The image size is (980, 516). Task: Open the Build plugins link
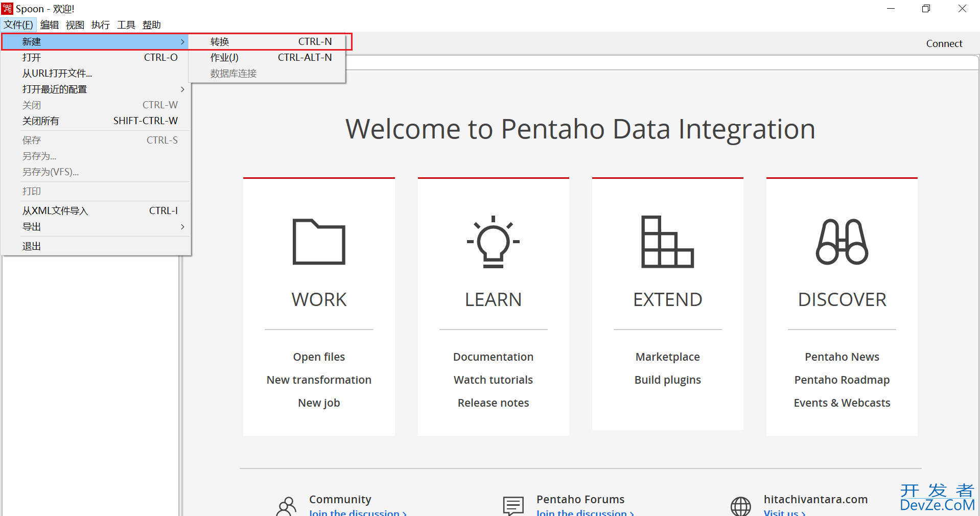pos(667,380)
